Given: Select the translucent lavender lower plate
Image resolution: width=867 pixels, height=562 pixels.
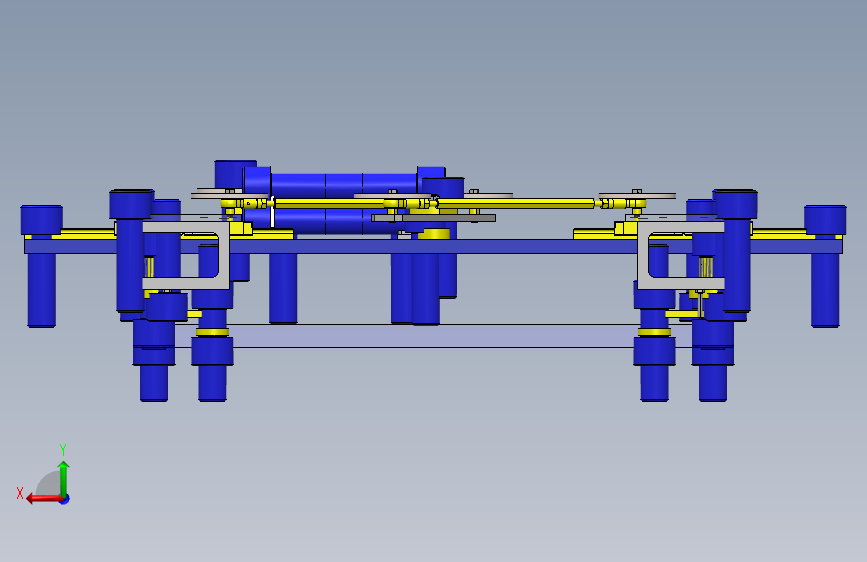Looking at the screenshot, I should 432,336.
